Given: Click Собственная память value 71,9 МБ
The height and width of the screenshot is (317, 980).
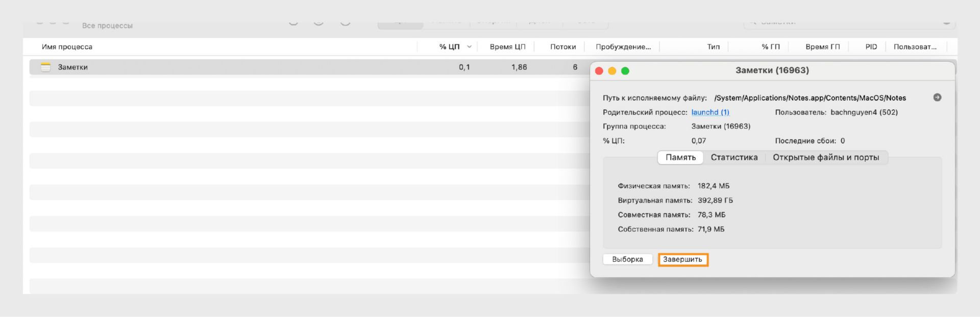Looking at the screenshot, I should 711,229.
